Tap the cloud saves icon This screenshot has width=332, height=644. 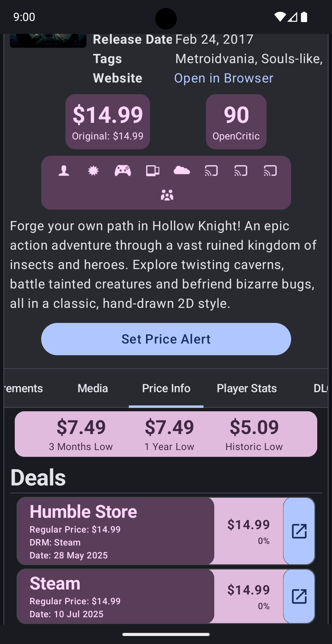click(x=182, y=171)
